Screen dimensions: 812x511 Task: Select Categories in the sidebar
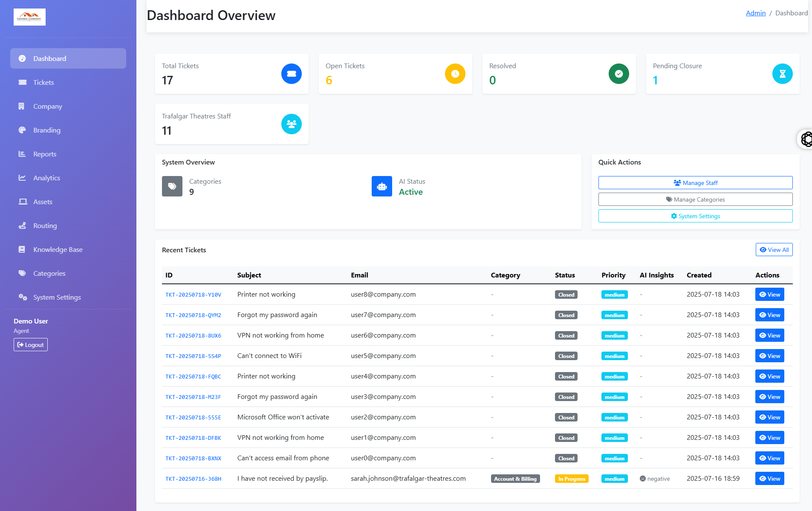coord(68,273)
